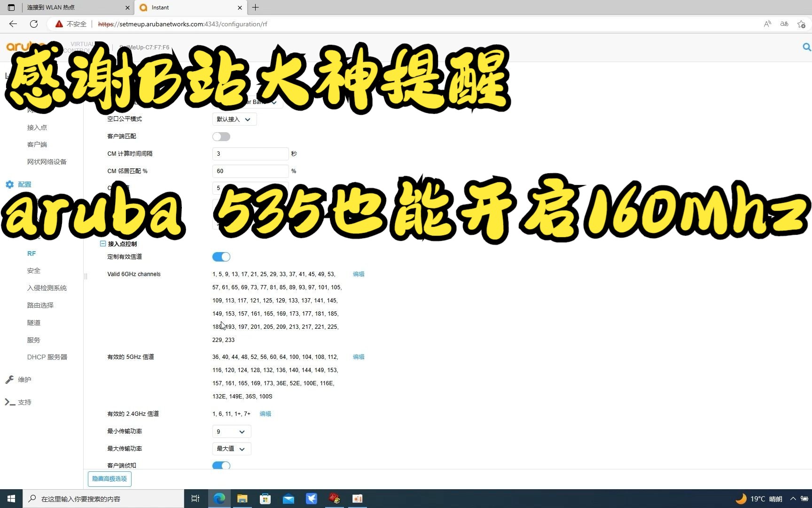Click the Windows search box
This screenshot has height=508, width=812.
(x=103, y=499)
